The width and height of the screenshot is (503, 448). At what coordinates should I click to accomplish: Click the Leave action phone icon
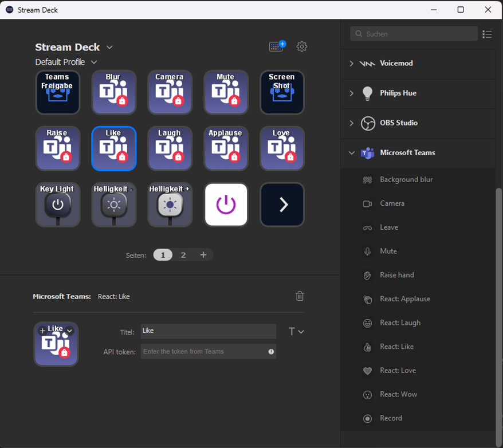pos(367,227)
